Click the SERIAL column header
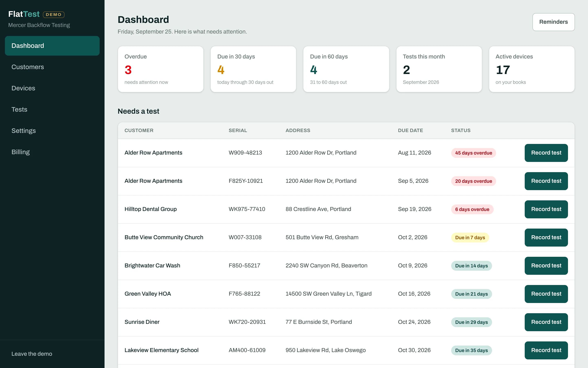 [x=238, y=130]
